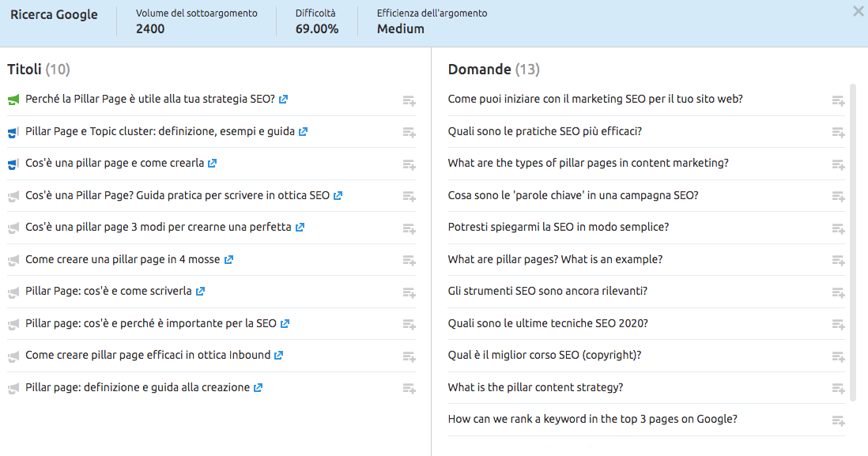Screen dimensions: 868x456
Task: Open title 'Pillar page: cos'è e perché è importante per la SEO'
Action: (151, 323)
